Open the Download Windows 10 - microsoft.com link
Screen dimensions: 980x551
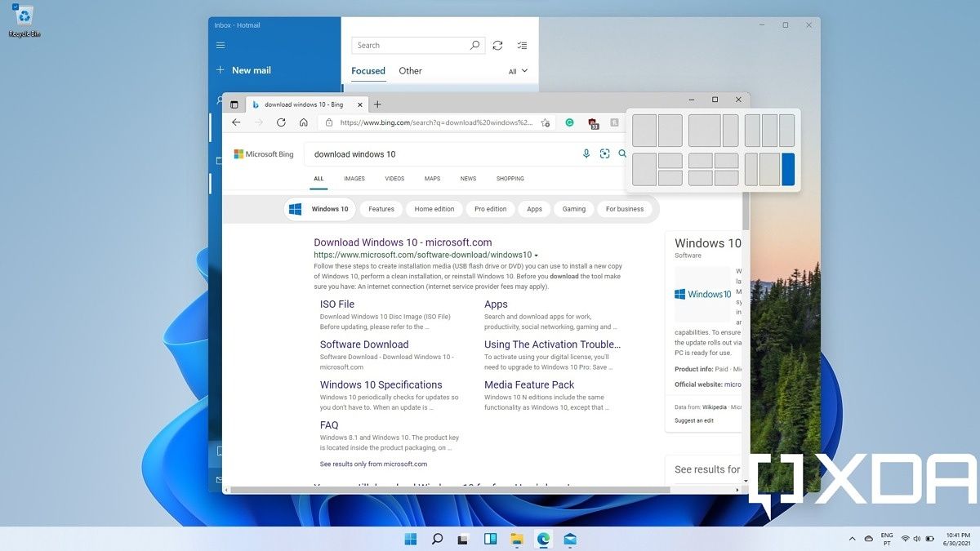[403, 242]
